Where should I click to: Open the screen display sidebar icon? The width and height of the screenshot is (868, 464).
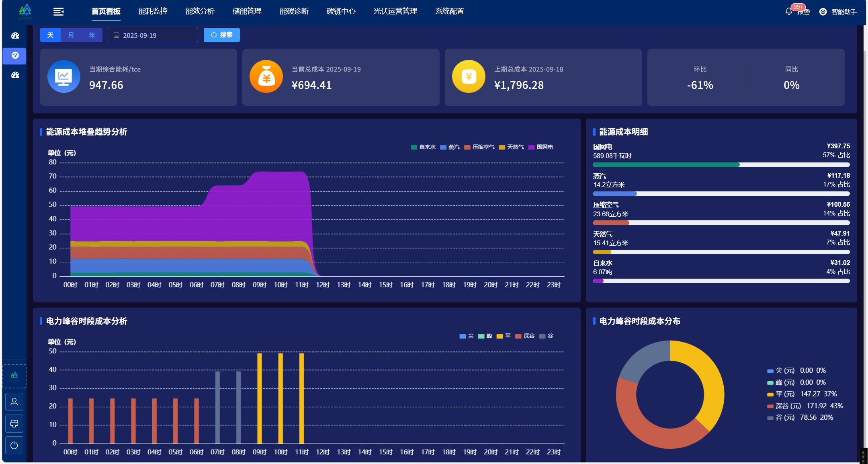click(14, 423)
